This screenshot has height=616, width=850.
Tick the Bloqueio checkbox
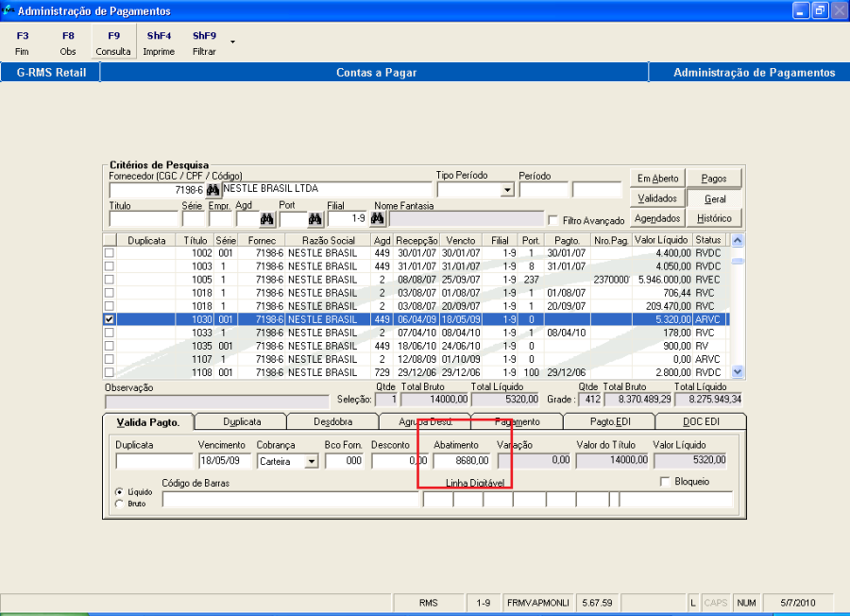pos(665,482)
